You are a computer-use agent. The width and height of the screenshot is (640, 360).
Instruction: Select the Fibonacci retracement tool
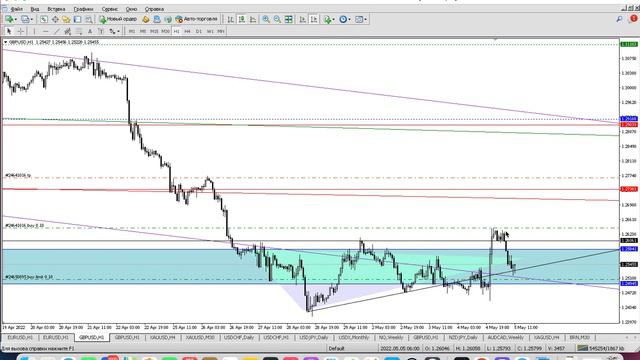[79, 31]
